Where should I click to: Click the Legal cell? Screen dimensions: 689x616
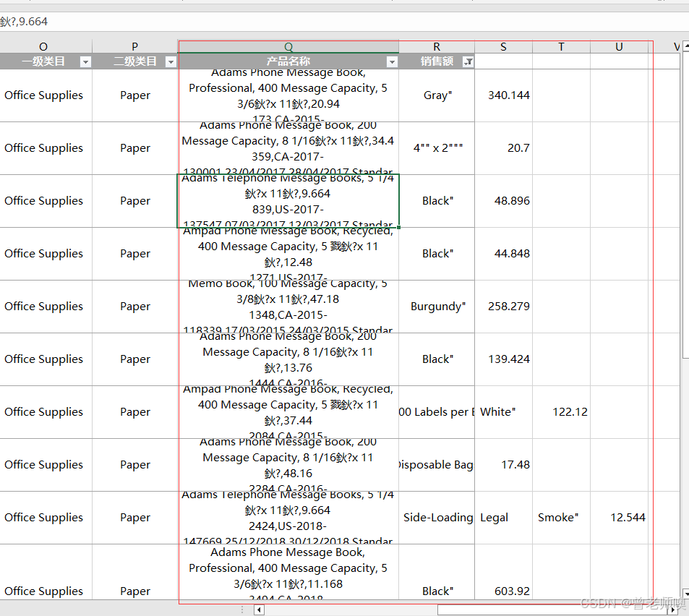coord(504,518)
